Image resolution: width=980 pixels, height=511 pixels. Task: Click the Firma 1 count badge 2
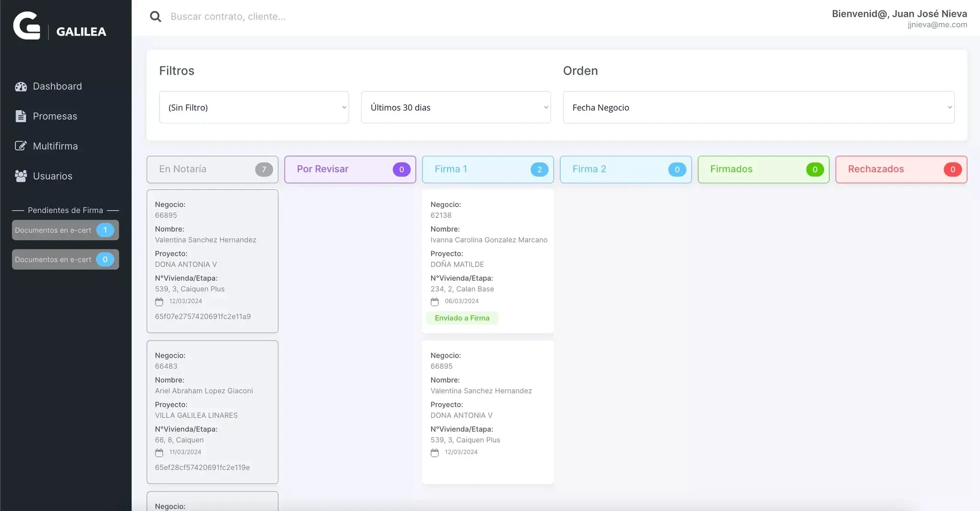coord(539,170)
